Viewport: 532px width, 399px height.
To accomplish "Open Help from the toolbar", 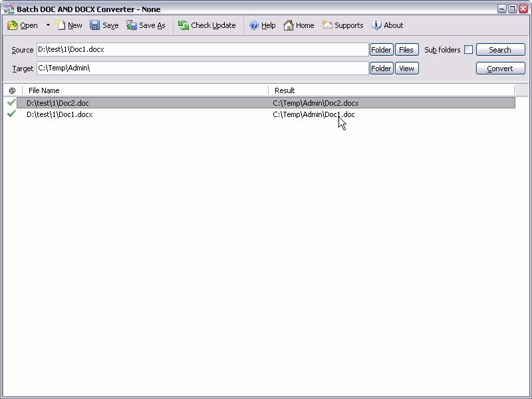I will tap(262, 25).
